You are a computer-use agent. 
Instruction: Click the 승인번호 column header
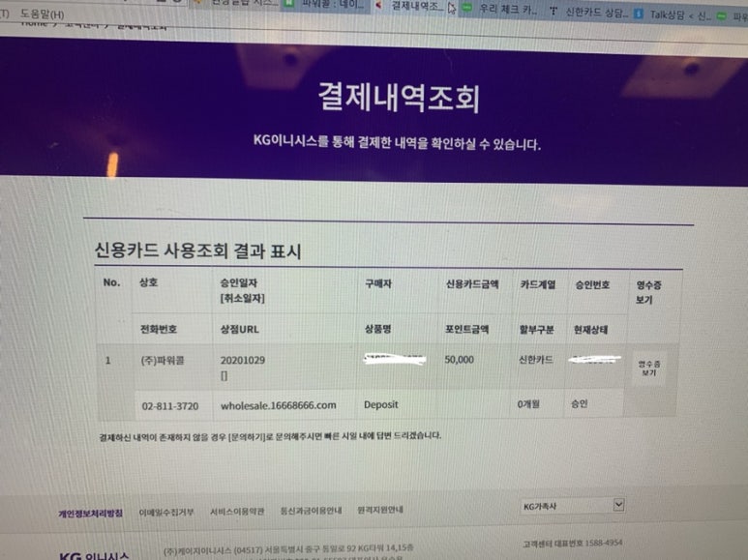click(592, 285)
